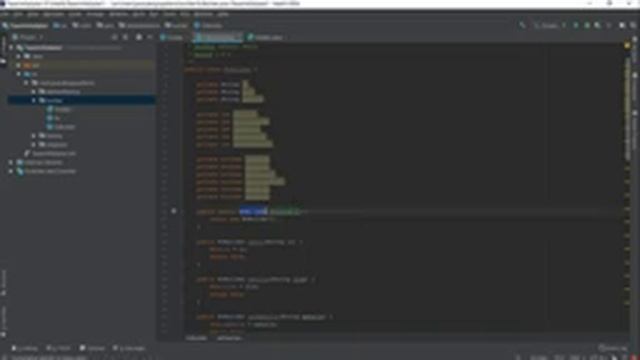Click the project name breadcrumb in navigation bar
The image size is (640, 360).
pos(25,25)
